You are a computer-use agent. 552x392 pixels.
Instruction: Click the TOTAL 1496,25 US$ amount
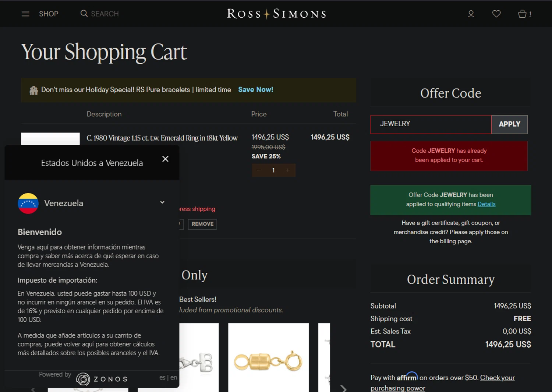tap(508, 345)
